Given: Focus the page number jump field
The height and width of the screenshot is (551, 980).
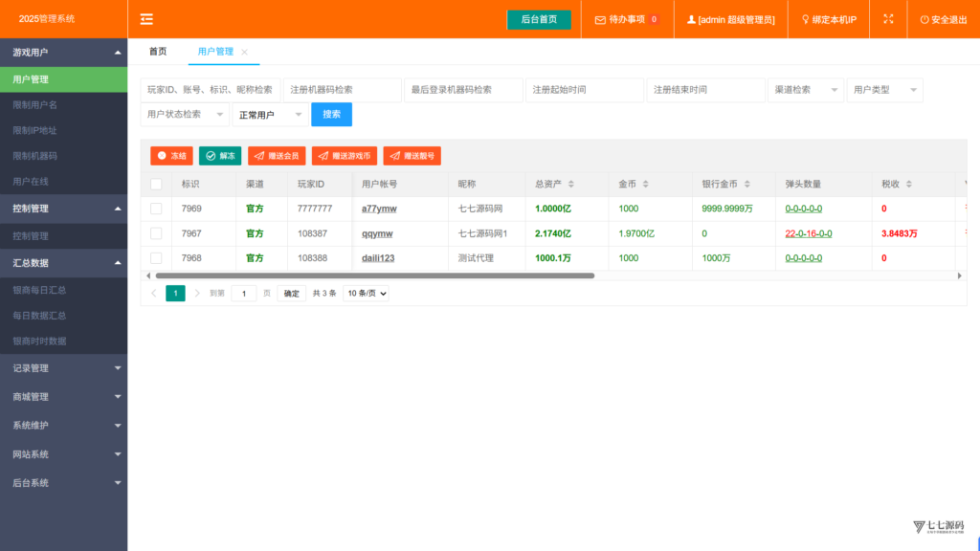Looking at the screenshot, I should pos(244,293).
